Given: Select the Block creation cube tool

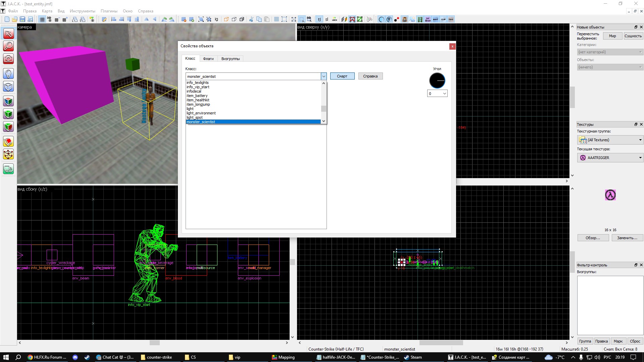Looking at the screenshot, I should [8, 87].
